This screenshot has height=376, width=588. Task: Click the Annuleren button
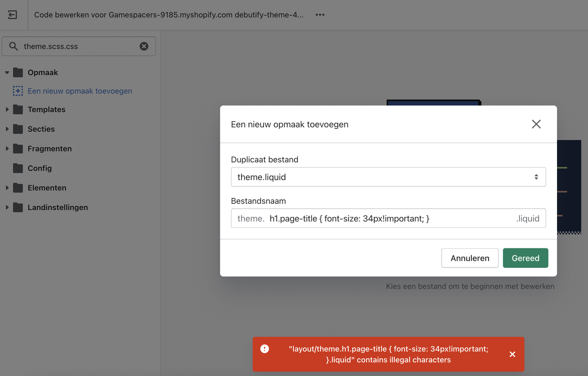coord(470,258)
